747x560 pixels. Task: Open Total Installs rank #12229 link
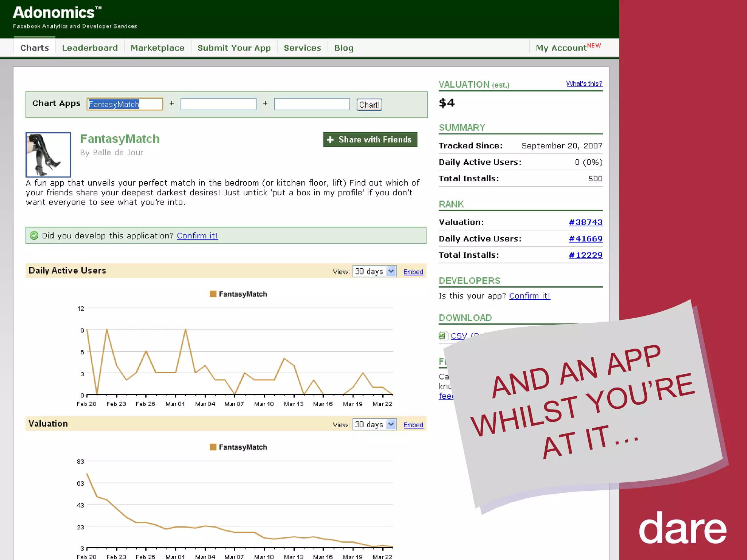tap(585, 255)
